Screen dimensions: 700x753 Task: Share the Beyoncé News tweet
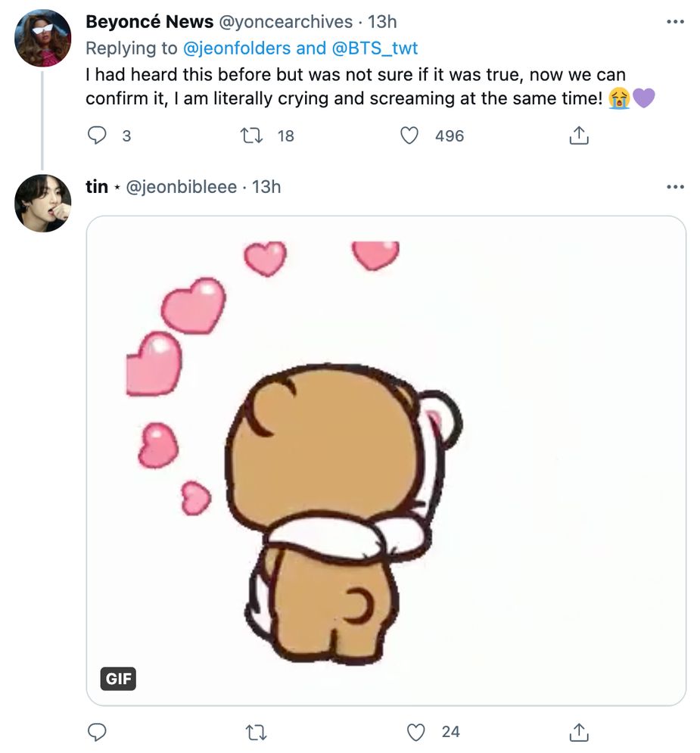pyautogui.click(x=578, y=135)
